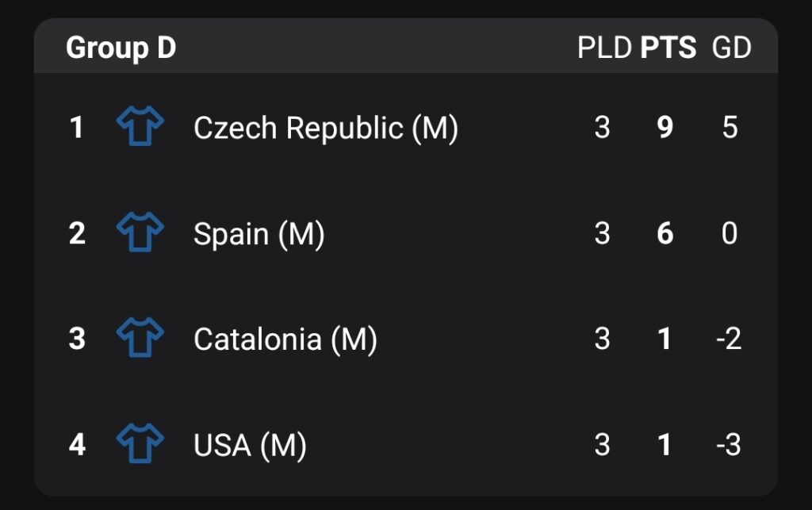The width and height of the screenshot is (812, 510).
Task: Sort standings by PLD column header
Action: coord(606,48)
